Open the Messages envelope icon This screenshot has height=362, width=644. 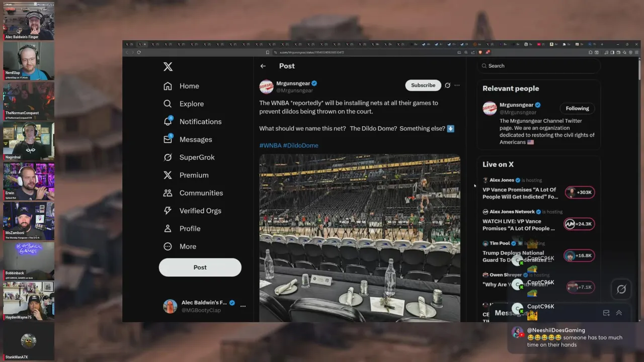click(168, 139)
